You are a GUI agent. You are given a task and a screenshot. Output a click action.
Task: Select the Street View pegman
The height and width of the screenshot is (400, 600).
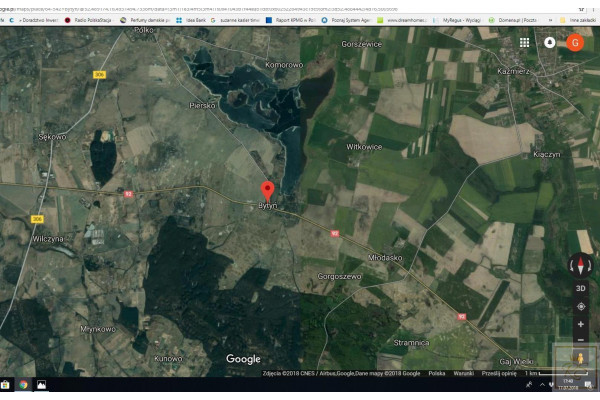click(x=580, y=359)
